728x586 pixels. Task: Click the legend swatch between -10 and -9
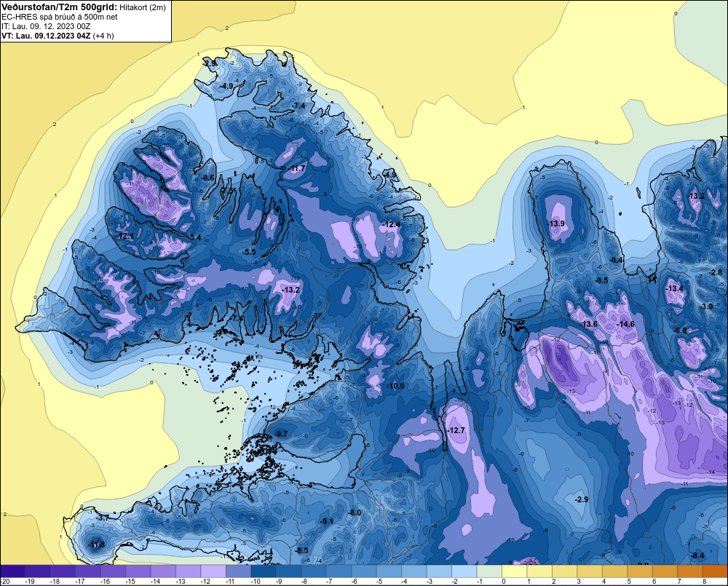click(264, 571)
